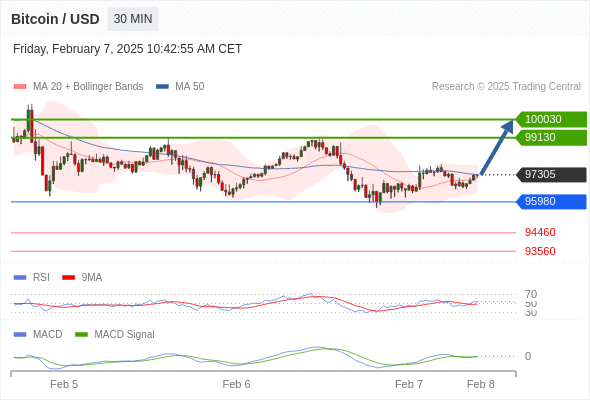Click the Feb 7 date axis label
The height and width of the screenshot is (400, 590).
click(x=409, y=384)
